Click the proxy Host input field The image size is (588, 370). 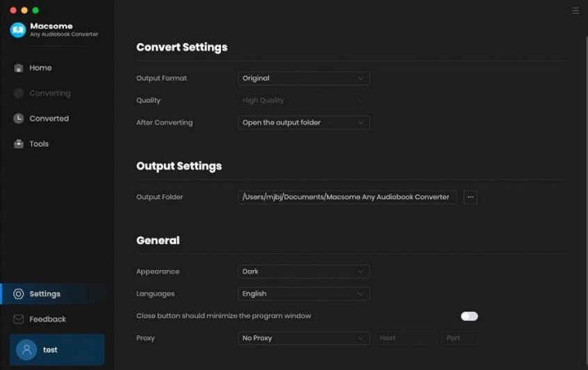(407, 338)
